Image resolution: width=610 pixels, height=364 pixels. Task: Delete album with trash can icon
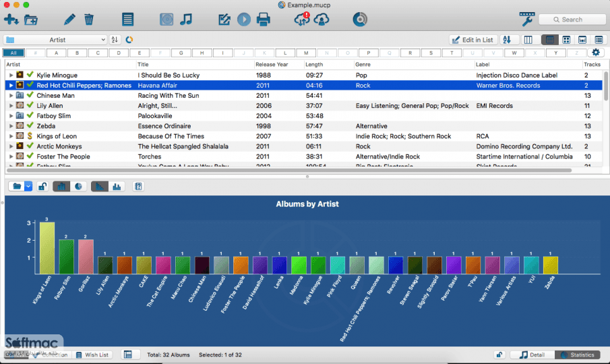(x=89, y=19)
